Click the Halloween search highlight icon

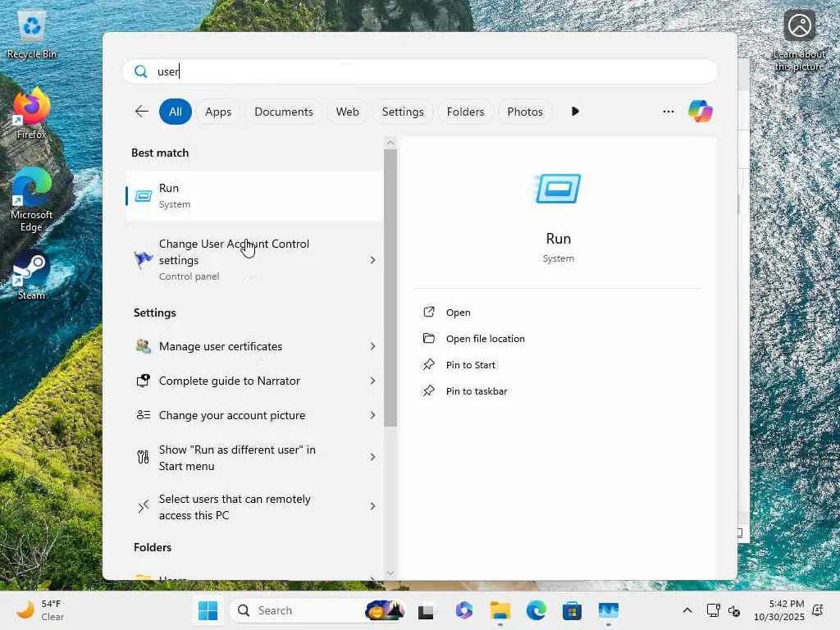384,610
